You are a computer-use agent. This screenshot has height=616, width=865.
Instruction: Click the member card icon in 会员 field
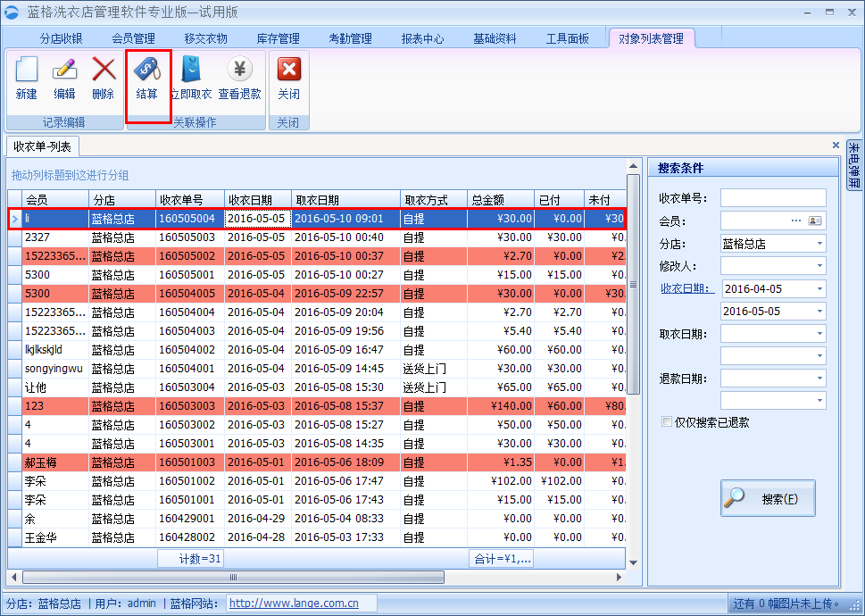pos(815,221)
